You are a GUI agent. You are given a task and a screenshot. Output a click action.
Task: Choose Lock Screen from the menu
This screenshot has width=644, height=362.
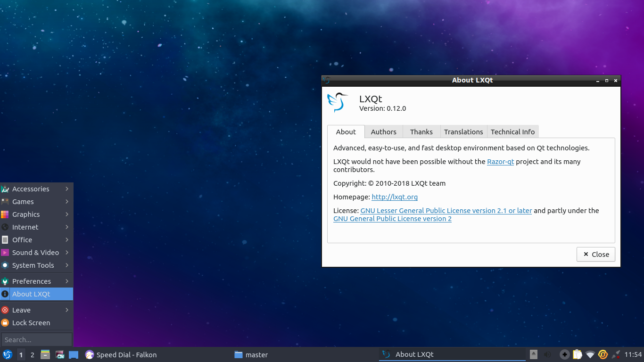tap(37, 323)
